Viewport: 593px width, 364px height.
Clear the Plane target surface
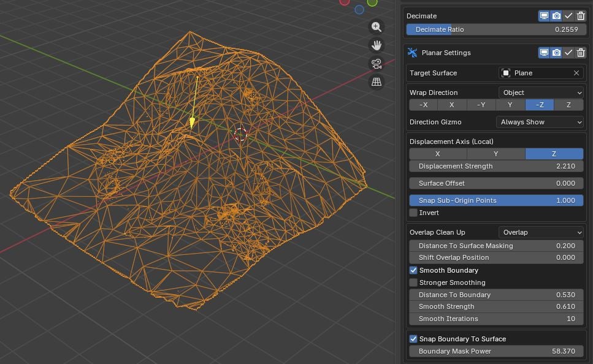[576, 73]
